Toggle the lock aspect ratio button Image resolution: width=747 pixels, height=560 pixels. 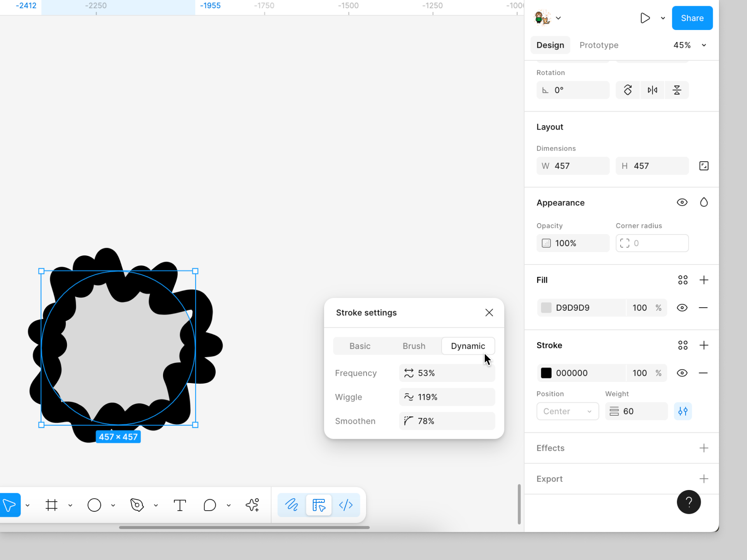click(x=704, y=166)
